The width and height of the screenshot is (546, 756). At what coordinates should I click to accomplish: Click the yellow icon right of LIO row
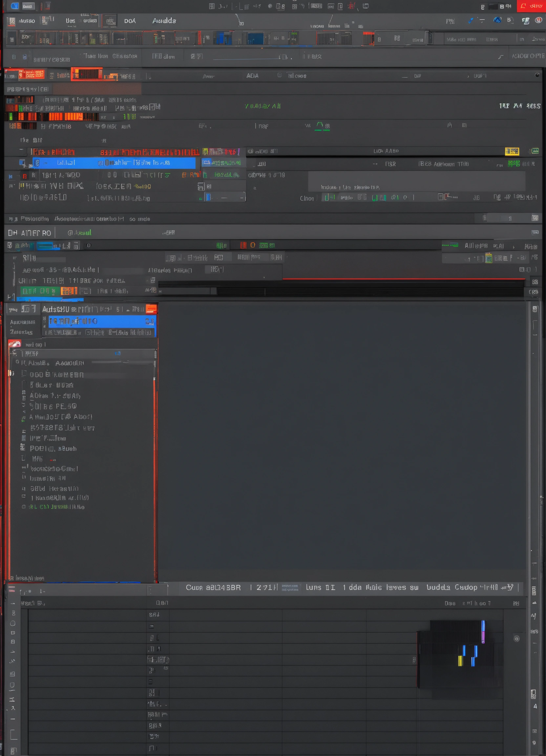pyautogui.click(x=512, y=151)
